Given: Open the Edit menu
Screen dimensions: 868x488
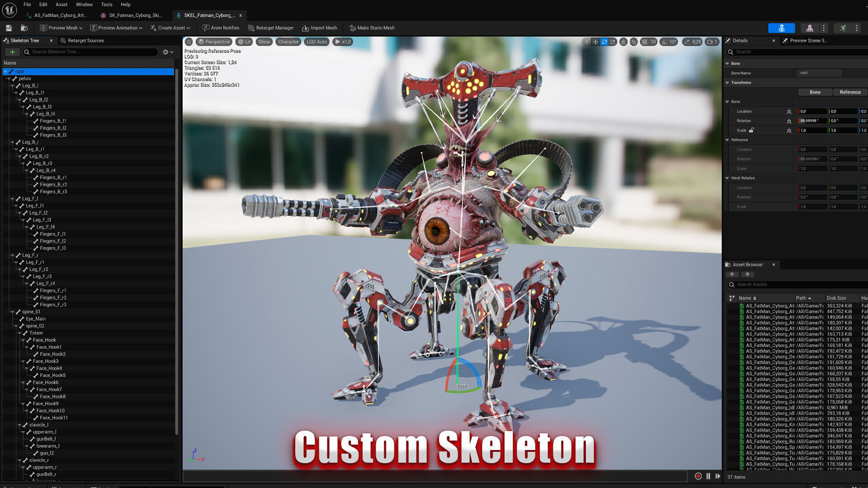Looking at the screenshot, I should (43, 5).
